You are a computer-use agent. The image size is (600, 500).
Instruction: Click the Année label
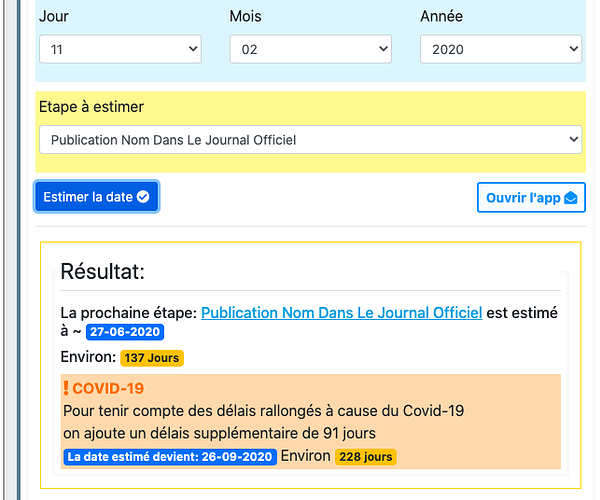tap(442, 16)
